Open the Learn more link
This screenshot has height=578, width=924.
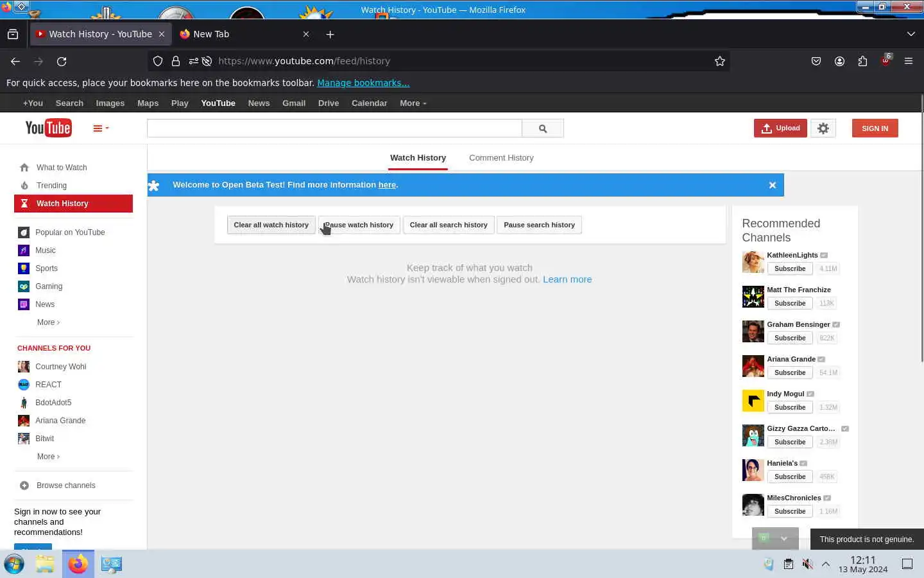[567, 279]
